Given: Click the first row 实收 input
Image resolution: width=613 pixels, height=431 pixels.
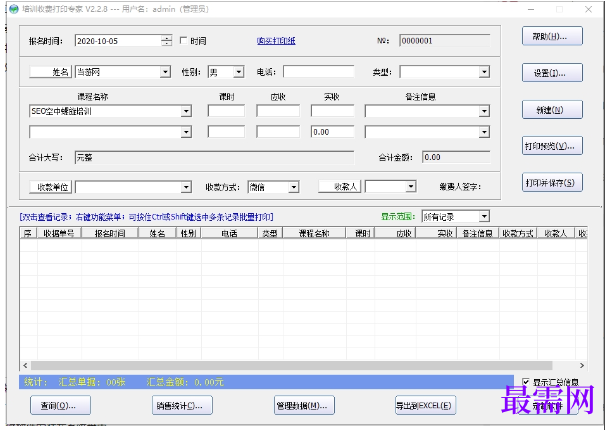Looking at the screenshot, I should [332, 111].
